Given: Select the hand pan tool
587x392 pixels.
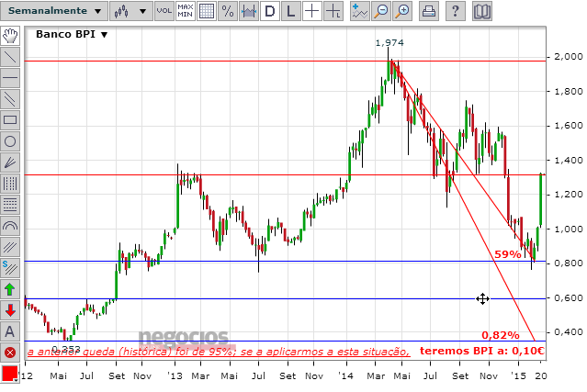Looking at the screenshot, I should point(10,36).
